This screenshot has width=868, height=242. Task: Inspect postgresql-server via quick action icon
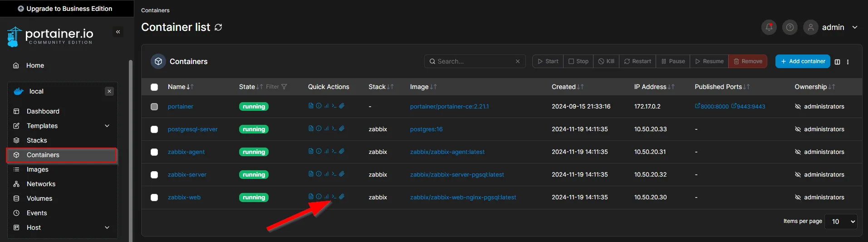click(319, 128)
